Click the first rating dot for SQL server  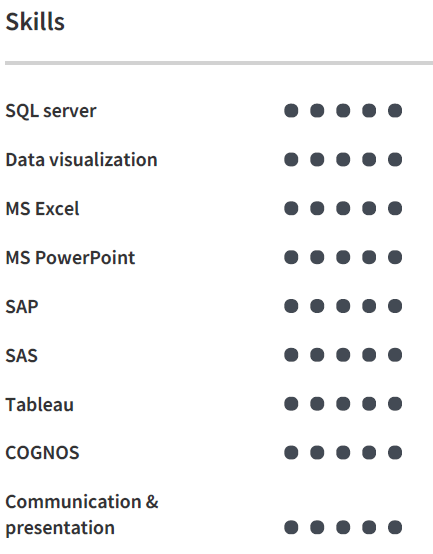coord(291,111)
